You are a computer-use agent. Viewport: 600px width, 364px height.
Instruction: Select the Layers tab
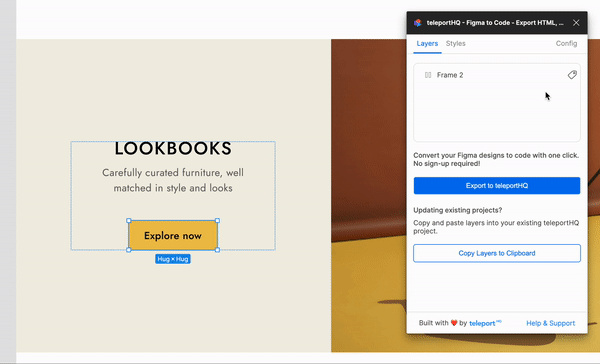pyautogui.click(x=427, y=44)
